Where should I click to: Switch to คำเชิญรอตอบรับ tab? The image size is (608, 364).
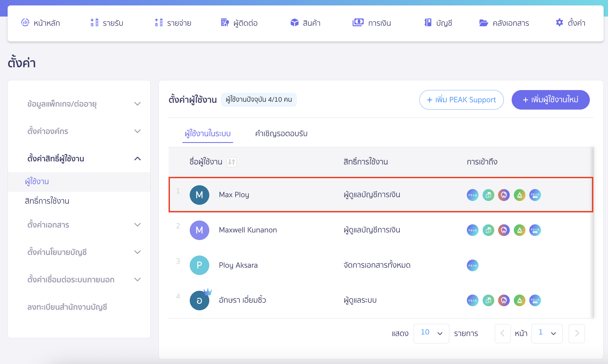(281, 133)
